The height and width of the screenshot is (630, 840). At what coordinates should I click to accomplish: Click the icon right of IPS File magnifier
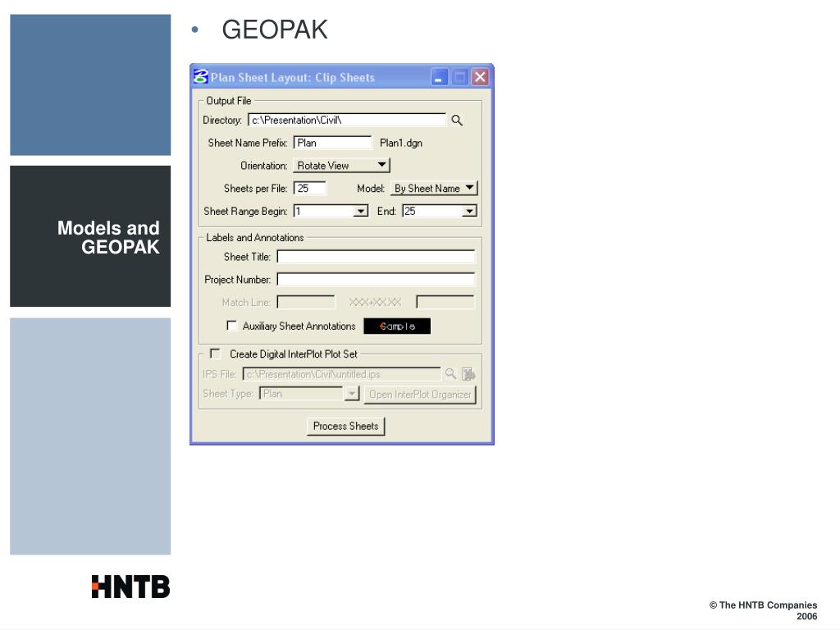click(468, 374)
